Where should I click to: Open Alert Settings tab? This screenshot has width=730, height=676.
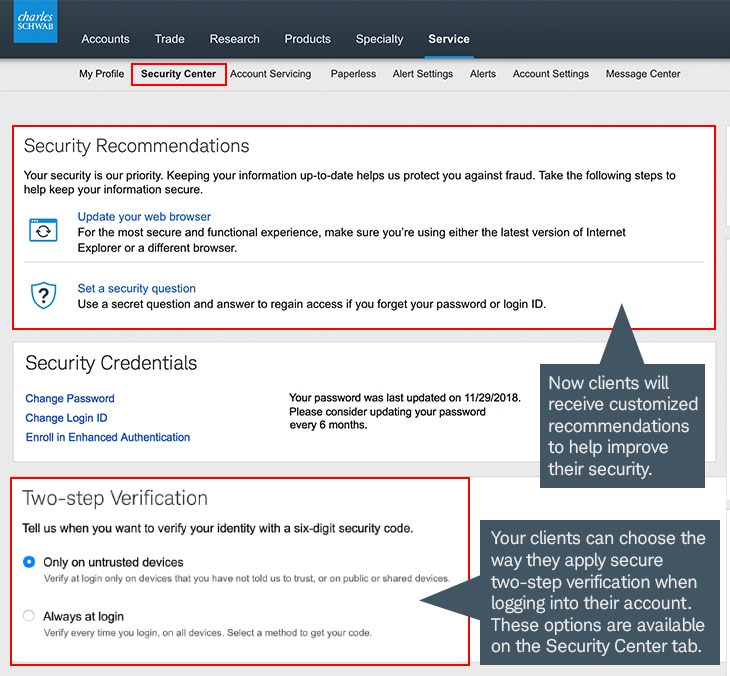point(423,74)
